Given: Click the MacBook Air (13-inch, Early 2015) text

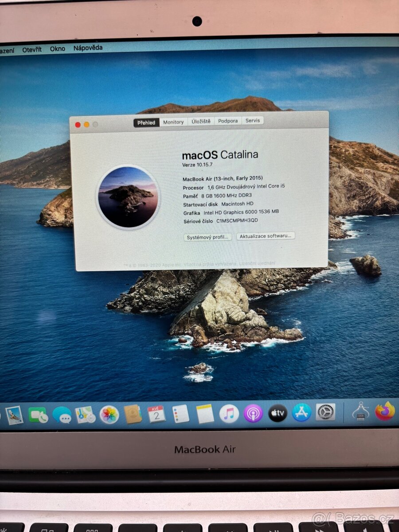Looking at the screenshot, I should point(223,179).
